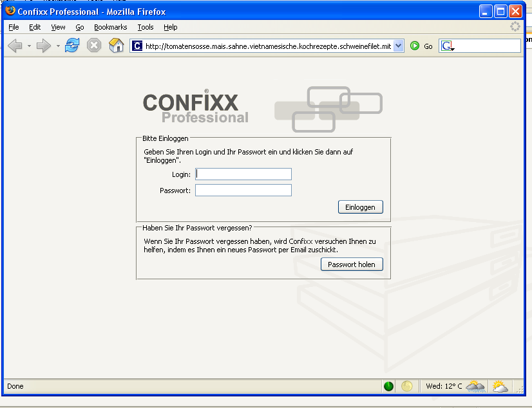Click the moon icon in status bar
The image size is (532, 408).
tap(406, 386)
